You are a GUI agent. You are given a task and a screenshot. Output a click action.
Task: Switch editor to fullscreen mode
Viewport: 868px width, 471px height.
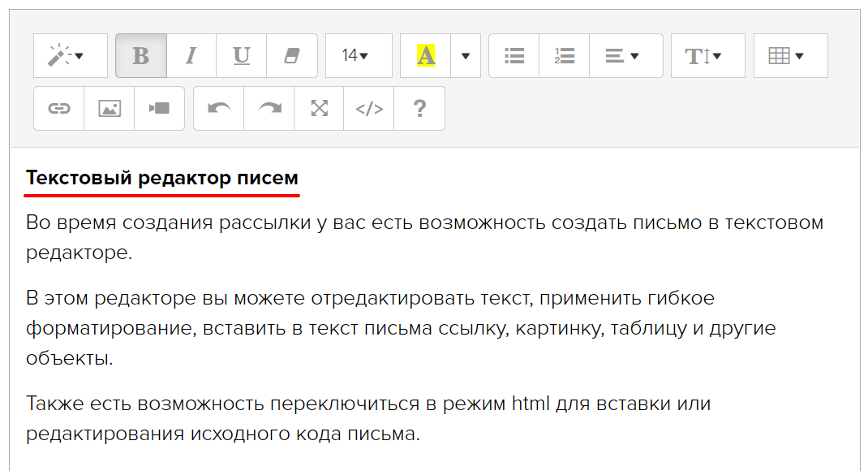click(x=319, y=108)
